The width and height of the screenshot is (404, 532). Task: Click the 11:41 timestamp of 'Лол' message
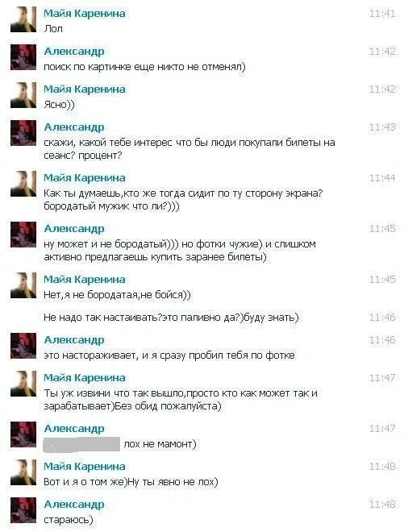click(x=382, y=14)
